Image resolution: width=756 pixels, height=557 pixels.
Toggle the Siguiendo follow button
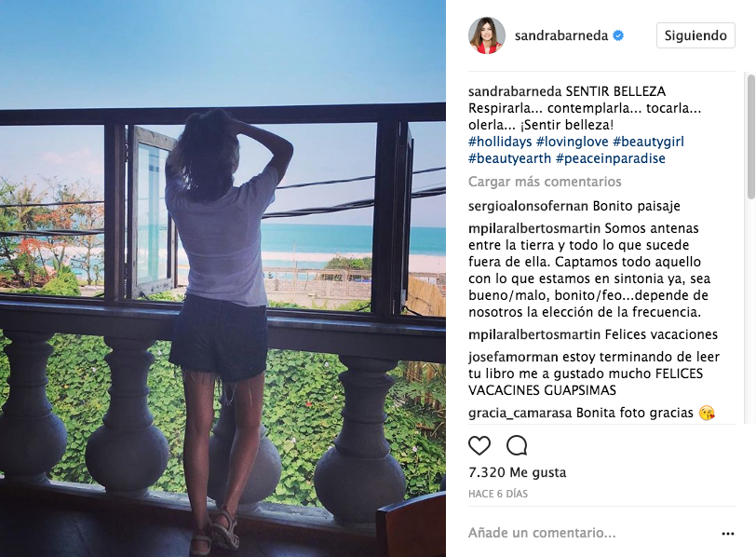tap(695, 35)
